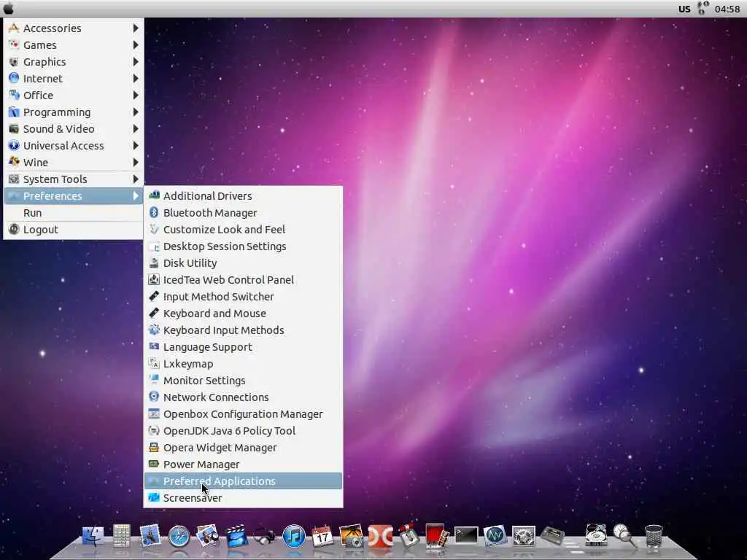
Task: Open Monitor Settings entry
Action: [x=243, y=381]
